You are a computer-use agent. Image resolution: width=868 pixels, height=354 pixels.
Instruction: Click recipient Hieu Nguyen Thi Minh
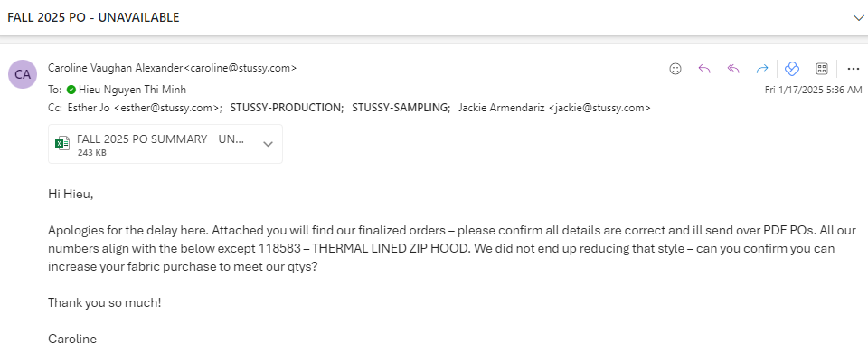132,90
